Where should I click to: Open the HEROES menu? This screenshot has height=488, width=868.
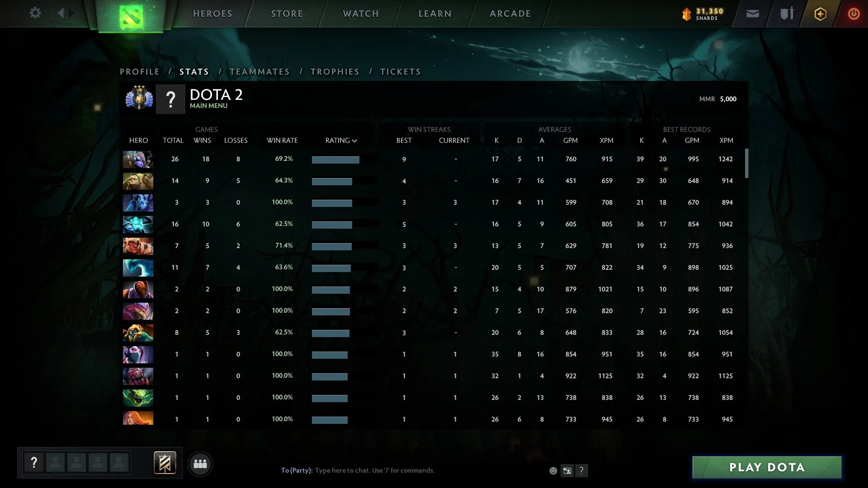click(212, 14)
